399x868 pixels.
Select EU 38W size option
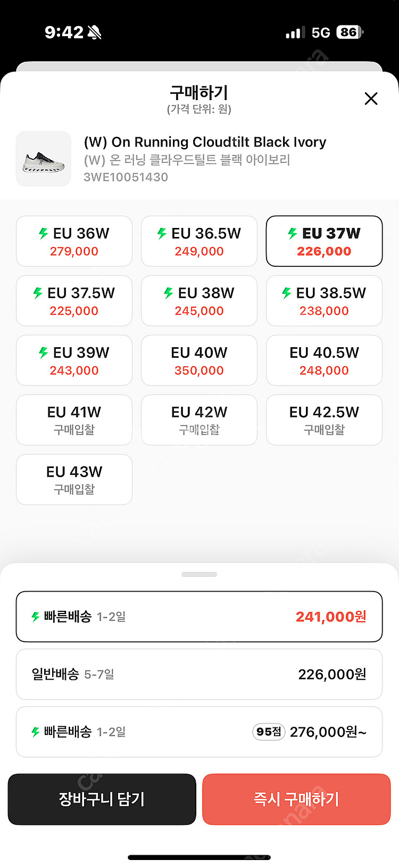pyautogui.click(x=199, y=301)
